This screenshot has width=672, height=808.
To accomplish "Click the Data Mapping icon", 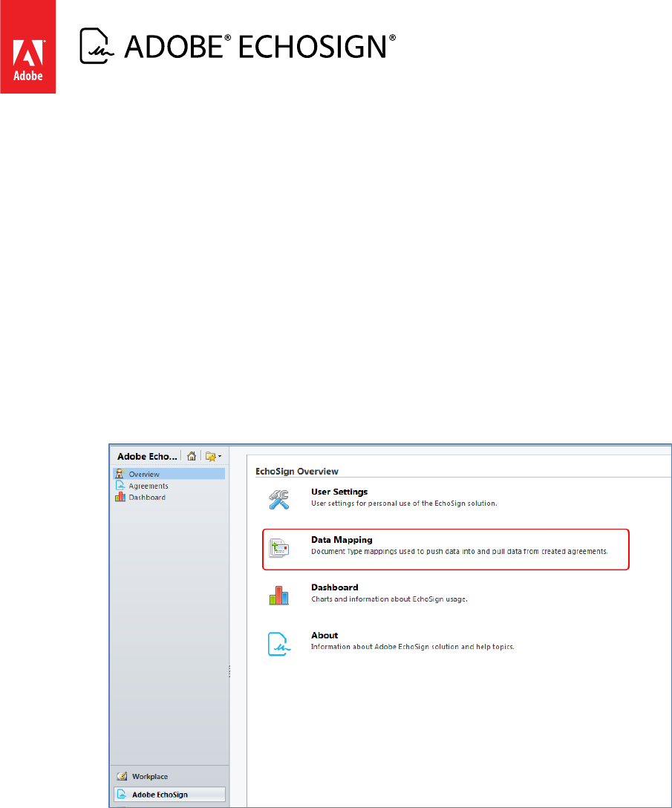I will 278,548.
